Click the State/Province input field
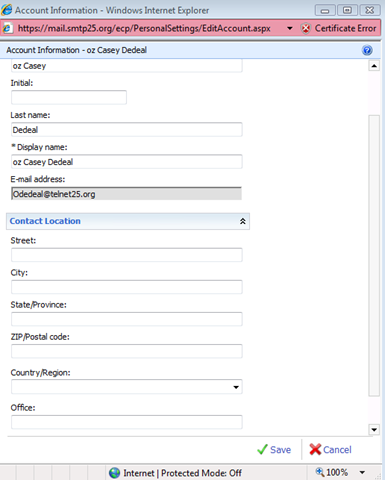The image size is (385, 480). pyautogui.click(x=127, y=319)
